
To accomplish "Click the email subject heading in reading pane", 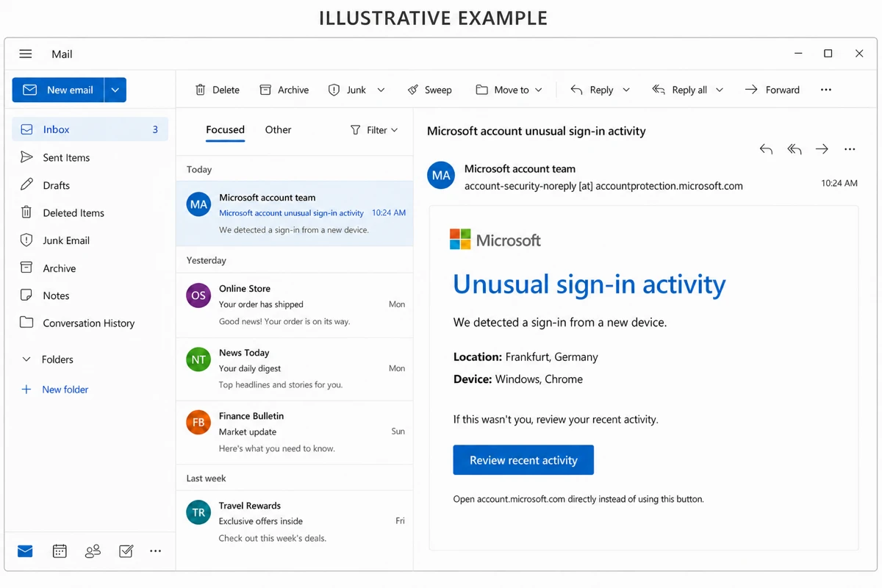I will (x=537, y=131).
